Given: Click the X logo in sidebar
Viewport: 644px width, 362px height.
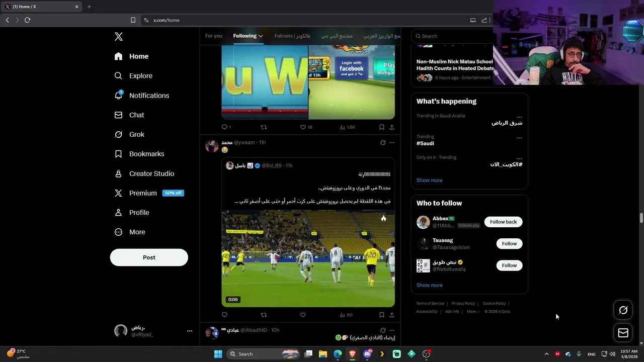Looking at the screenshot, I should 118,37.
